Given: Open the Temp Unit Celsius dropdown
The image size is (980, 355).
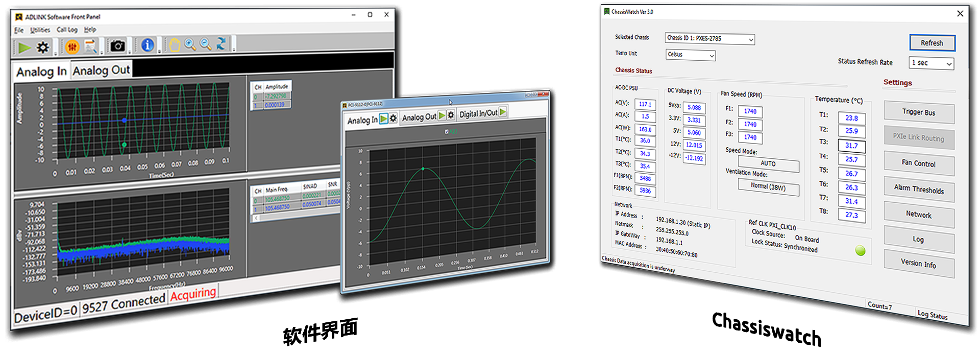Looking at the screenshot, I should coord(691,55).
